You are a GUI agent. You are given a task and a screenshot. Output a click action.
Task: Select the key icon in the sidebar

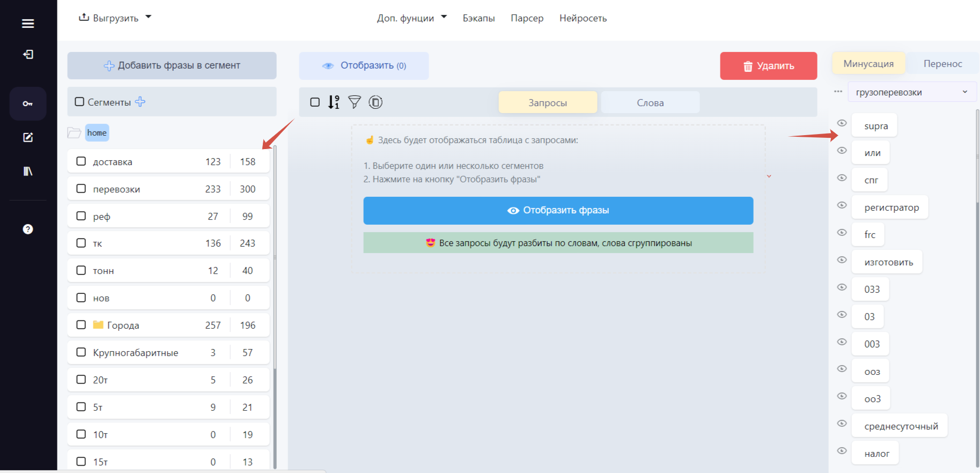pos(28,104)
